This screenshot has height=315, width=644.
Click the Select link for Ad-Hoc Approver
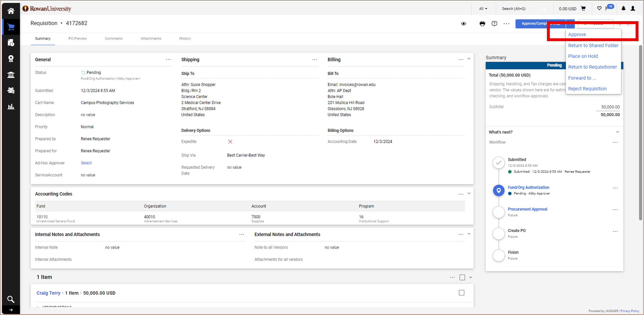point(86,163)
